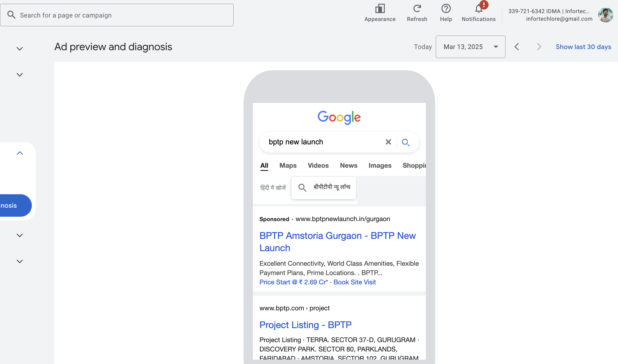The image size is (618, 364).
Task: Switch to the Videos tab
Action: pos(318,166)
